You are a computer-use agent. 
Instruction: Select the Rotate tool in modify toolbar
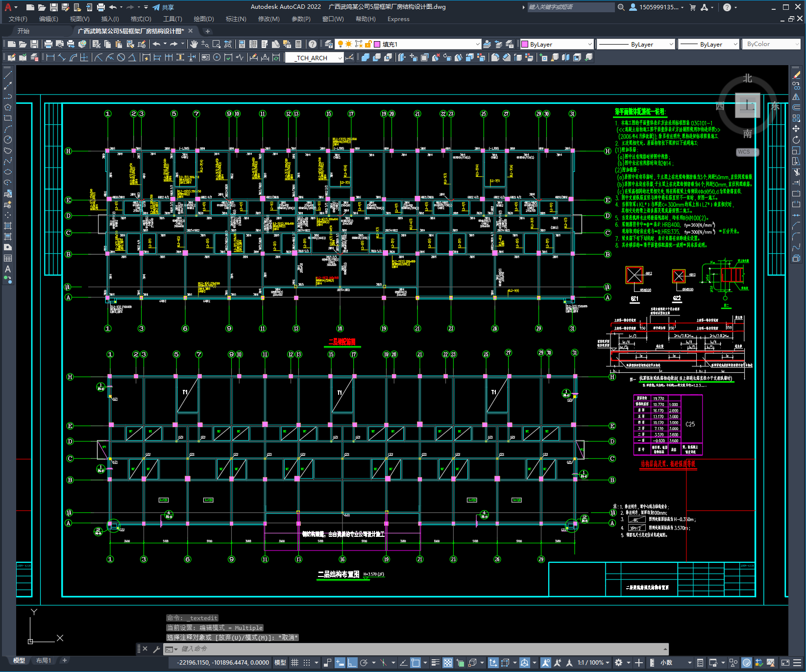click(x=796, y=140)
